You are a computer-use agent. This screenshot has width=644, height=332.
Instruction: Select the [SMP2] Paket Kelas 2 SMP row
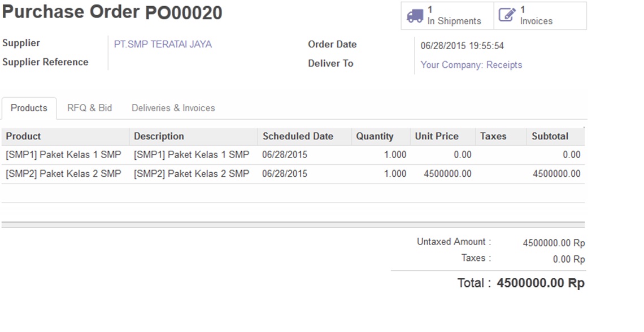(x=63, y=174)
